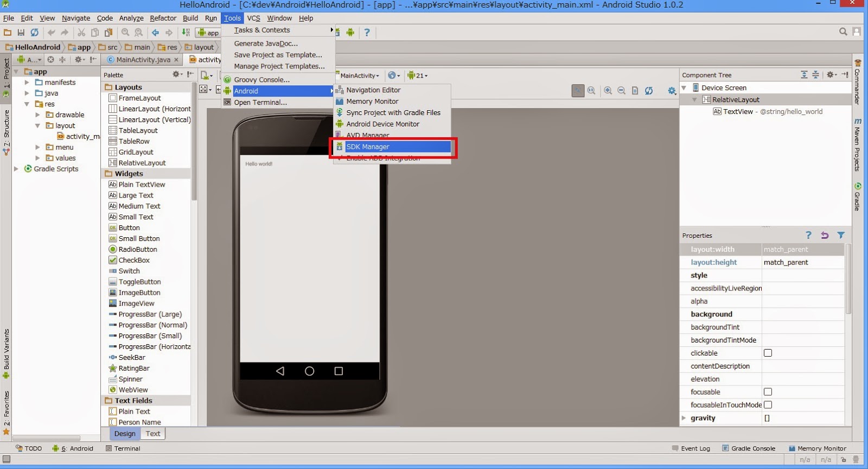
Task: Click the Open folder toolbar icon
Action: (8, 33)
